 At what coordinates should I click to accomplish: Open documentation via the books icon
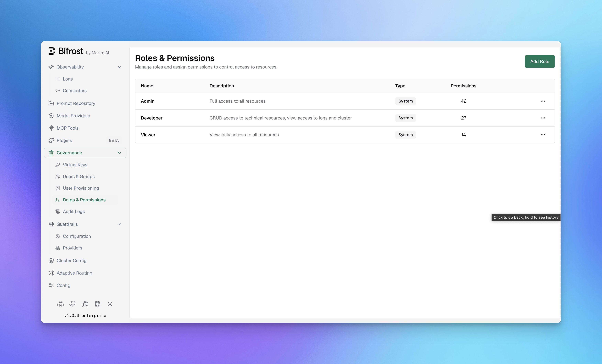point(97,304)
